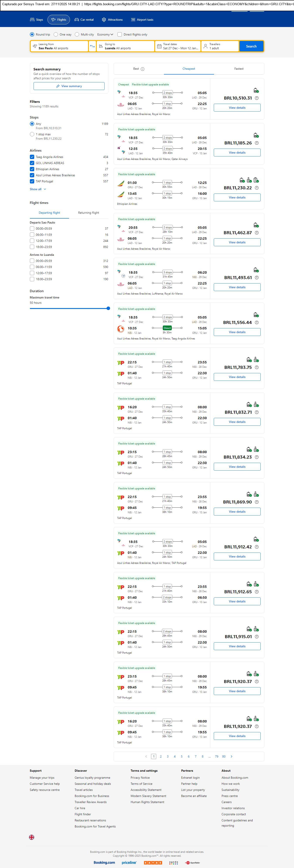Open the Economy cabin class dropdown
Image resolution: width=294 pixels, height=868 pixels.
(x=105, y=34)
